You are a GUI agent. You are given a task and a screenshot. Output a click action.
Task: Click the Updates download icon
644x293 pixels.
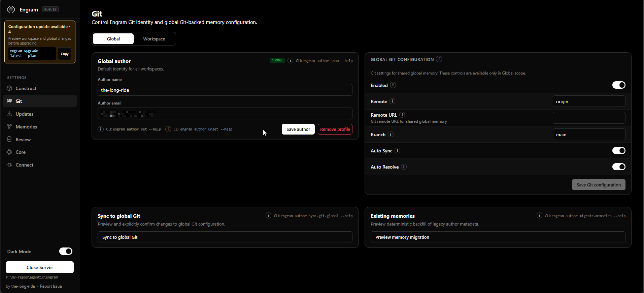(9, 114)
